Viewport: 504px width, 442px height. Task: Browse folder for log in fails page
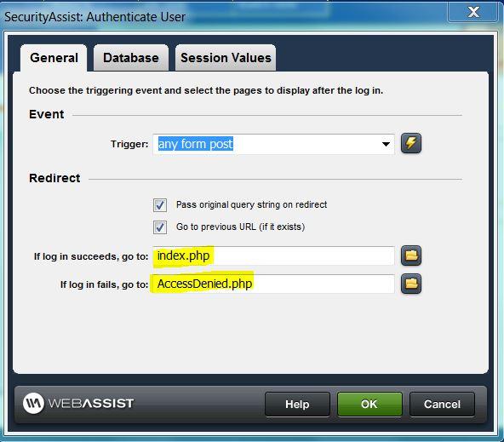point(411,284)
